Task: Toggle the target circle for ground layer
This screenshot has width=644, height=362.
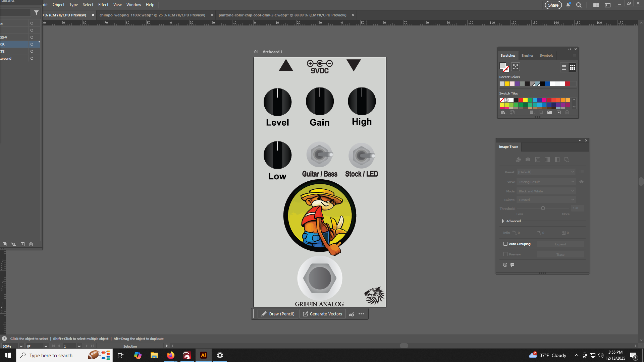Action: tap(32, 58)
